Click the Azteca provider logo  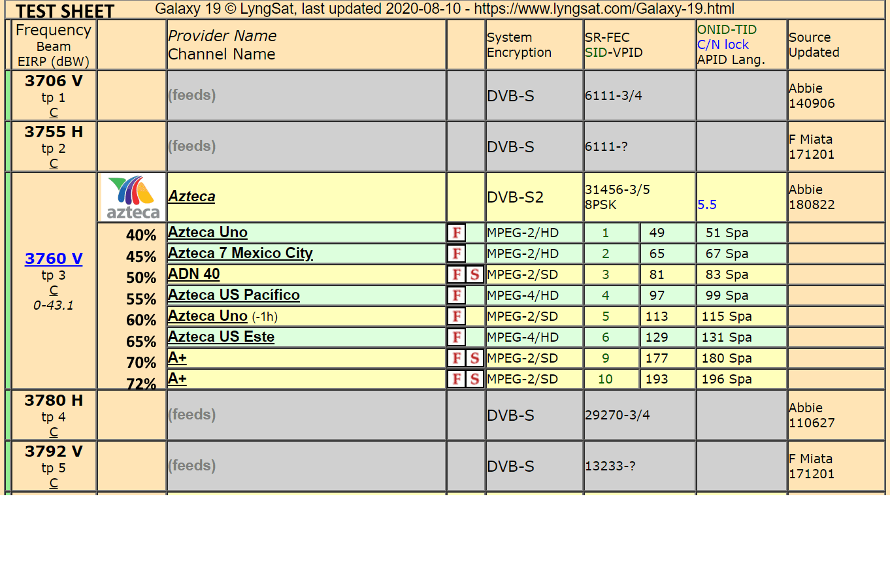point(133,197)
